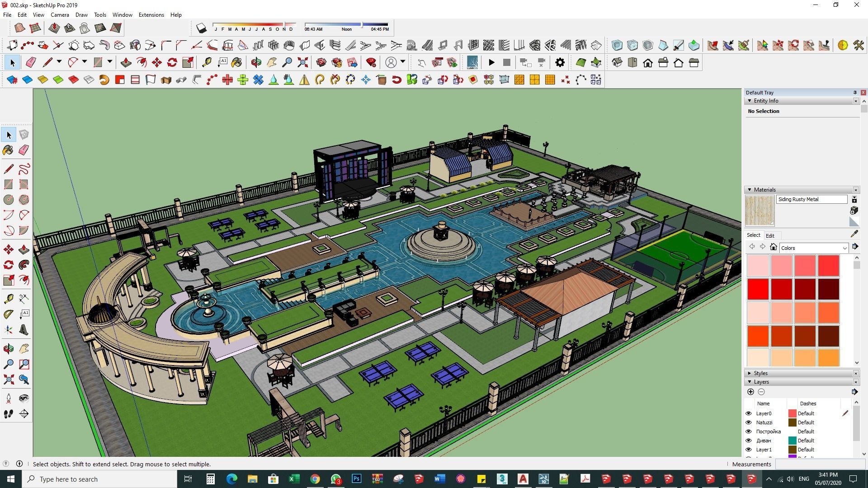Click the materials Home in-model button
Viewport: 868px width, 488px height.
click(x=774, y=247)
